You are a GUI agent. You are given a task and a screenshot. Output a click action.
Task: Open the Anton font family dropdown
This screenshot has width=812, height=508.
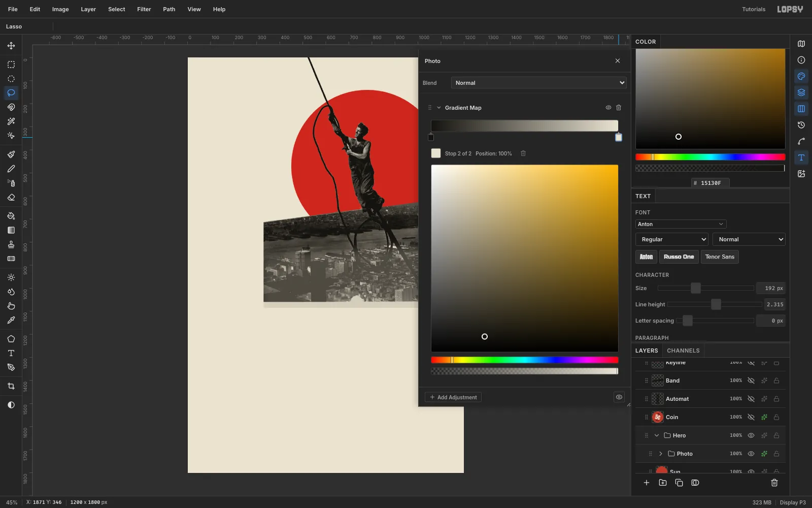[x=681, y=224]
